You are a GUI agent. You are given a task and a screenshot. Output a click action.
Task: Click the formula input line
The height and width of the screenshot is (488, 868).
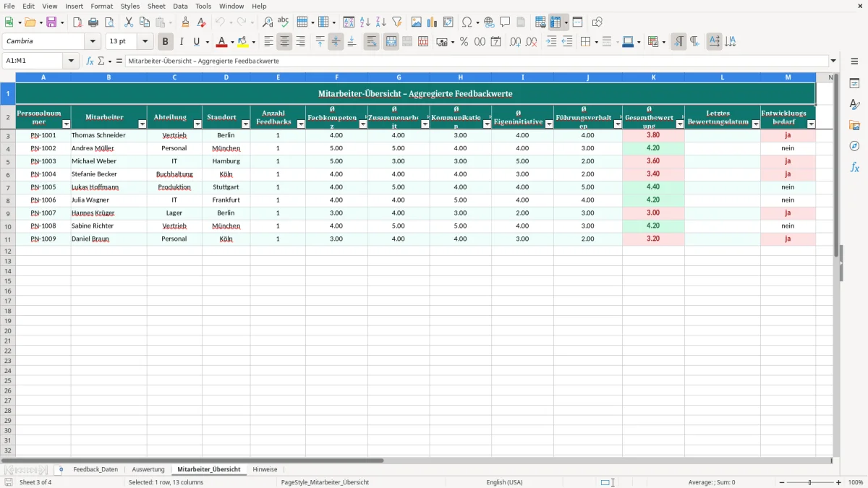pos(477,61)
